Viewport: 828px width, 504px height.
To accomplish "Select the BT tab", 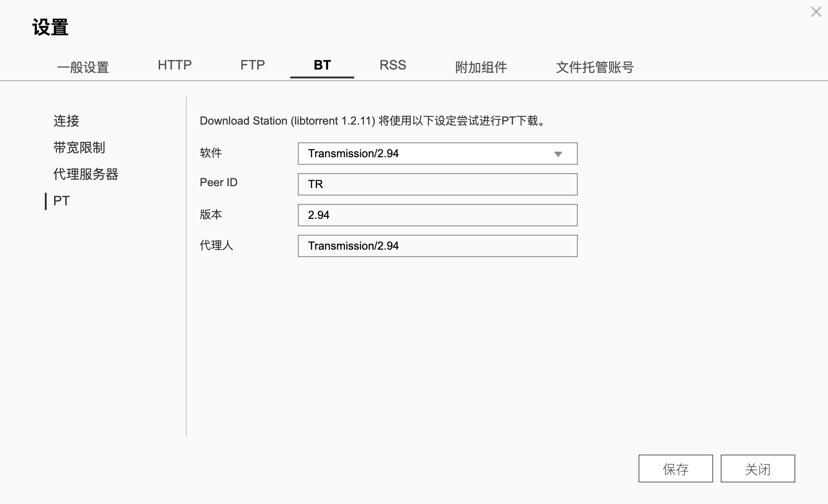I will point(322,65).
